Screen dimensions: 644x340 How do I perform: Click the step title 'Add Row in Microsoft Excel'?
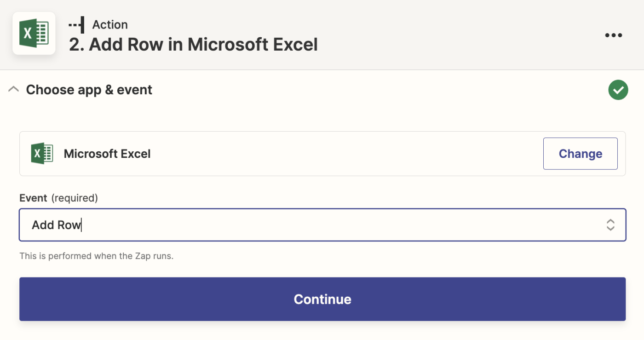point(203,45)
